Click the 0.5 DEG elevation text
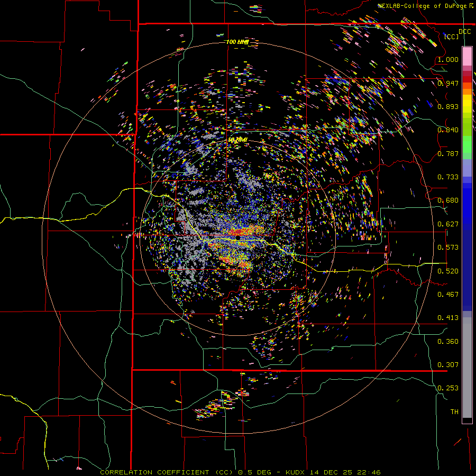476x476 pixels. coord(255,472)
